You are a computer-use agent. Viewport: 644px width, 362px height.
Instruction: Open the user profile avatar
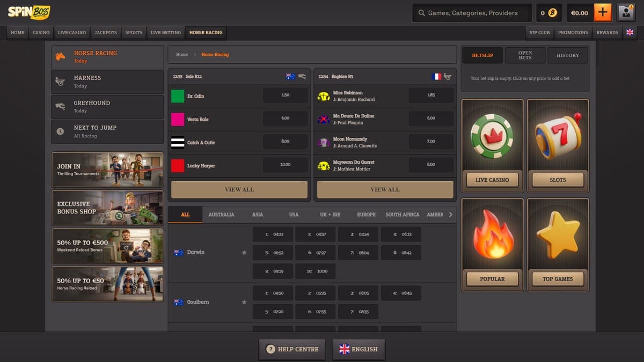pyautogui.click(x=626, y=13)
